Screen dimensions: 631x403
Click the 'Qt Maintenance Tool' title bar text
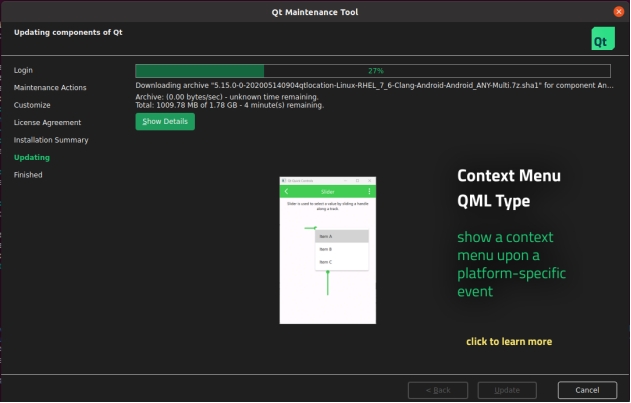315,12
